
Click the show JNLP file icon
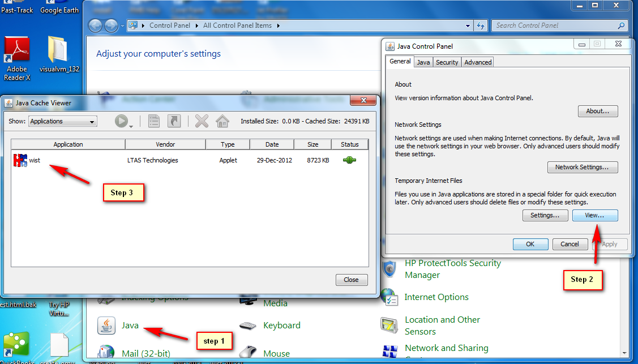tap(154, 121)
